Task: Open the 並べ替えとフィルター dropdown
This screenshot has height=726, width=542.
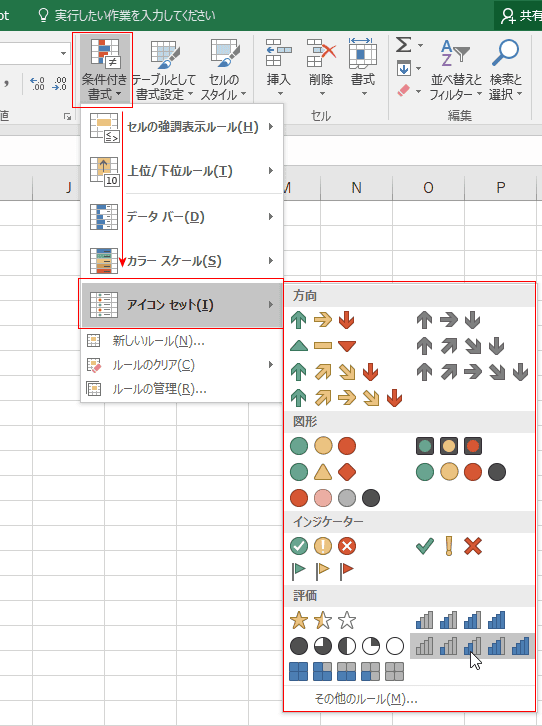Action: click(x=455, y=70)
